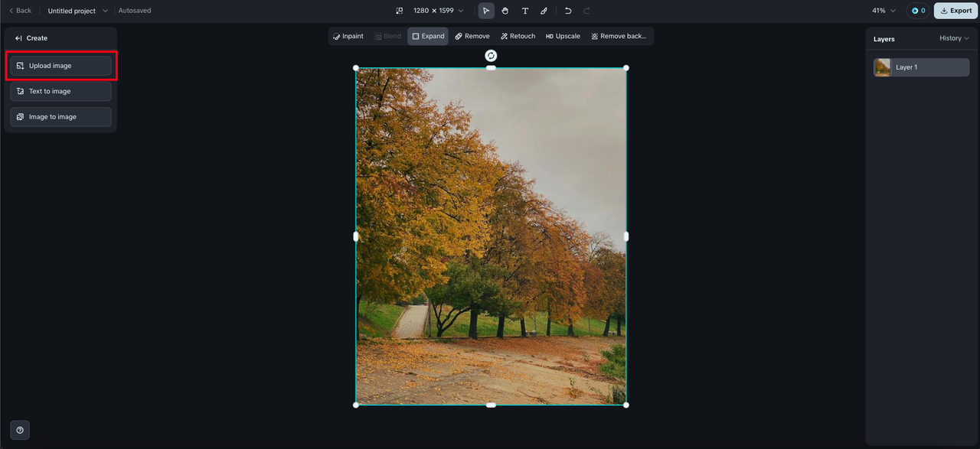Activate the HD Upscale tool

[563, 36]
